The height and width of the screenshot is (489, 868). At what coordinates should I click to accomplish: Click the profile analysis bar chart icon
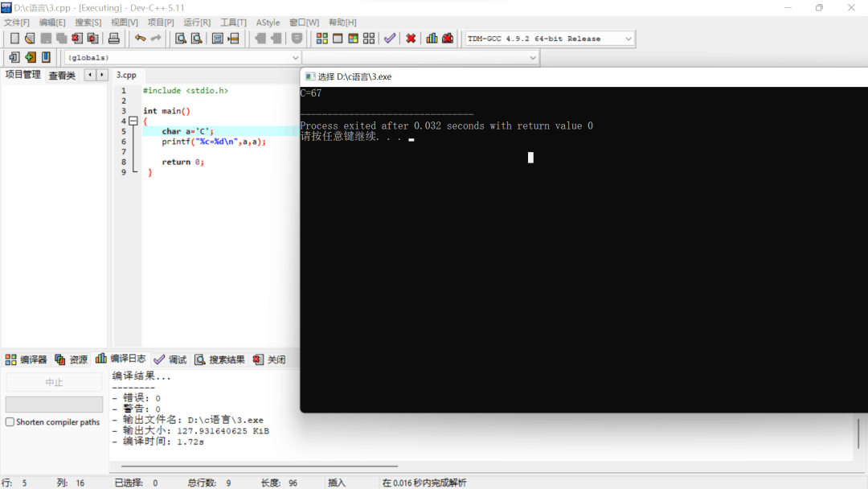[x=432, y=39]
